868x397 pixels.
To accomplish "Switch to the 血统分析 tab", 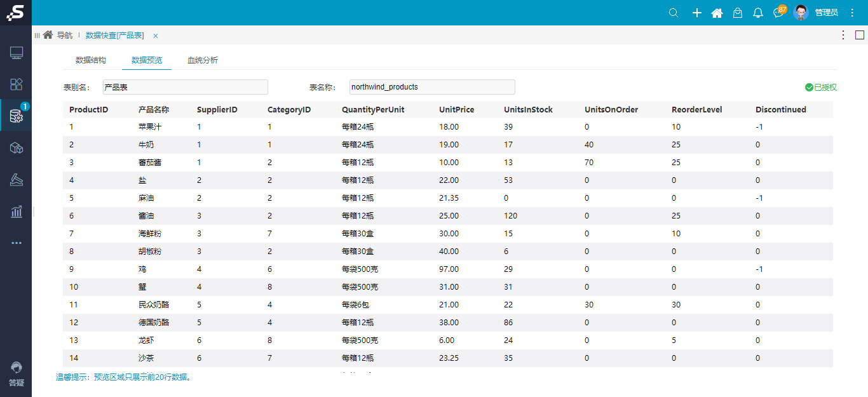I will coord(203,60).
